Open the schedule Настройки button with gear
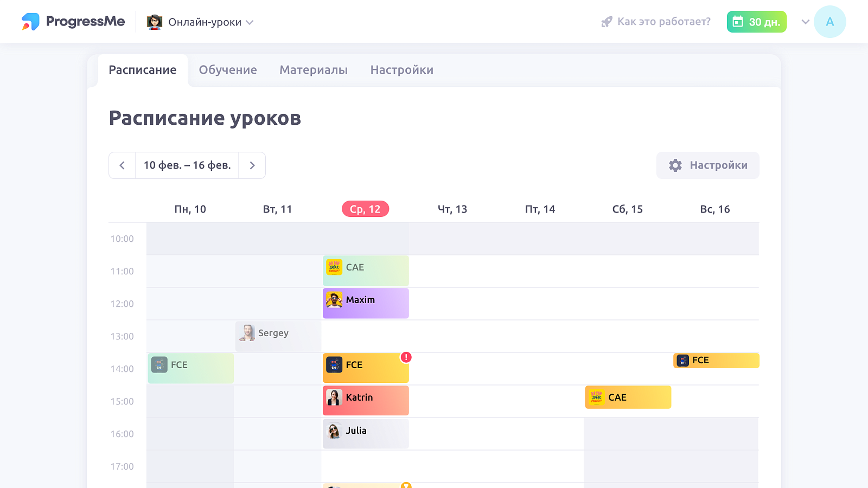 click(708, 165)
